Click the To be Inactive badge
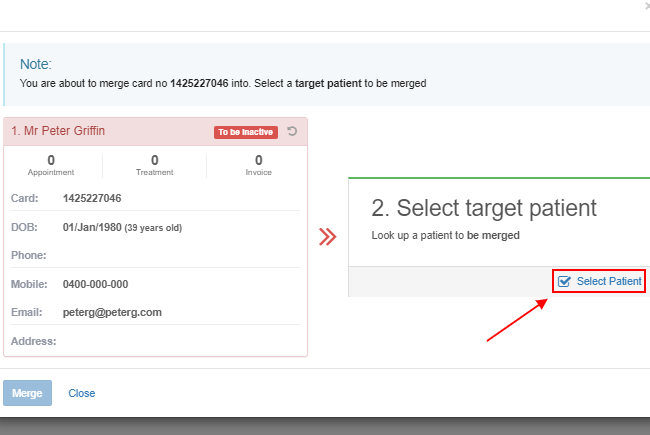Image resolution: width=650 pixels, height=435 pixels. point(246,132)
